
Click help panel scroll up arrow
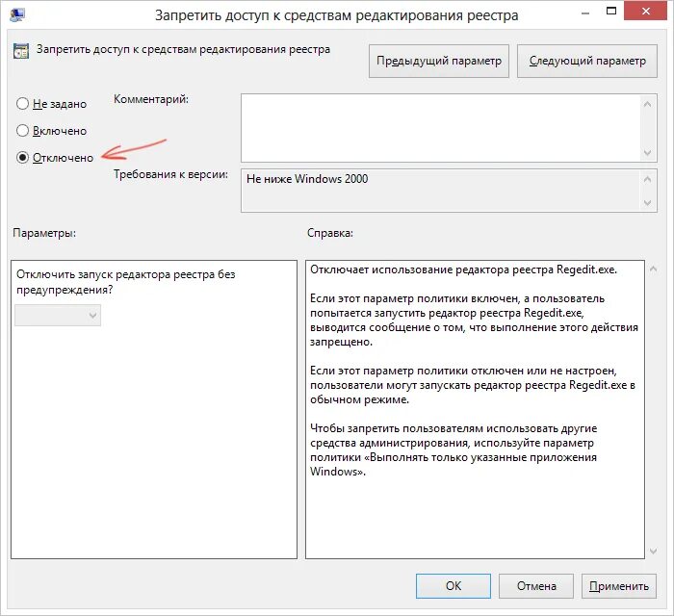(654, 269)
